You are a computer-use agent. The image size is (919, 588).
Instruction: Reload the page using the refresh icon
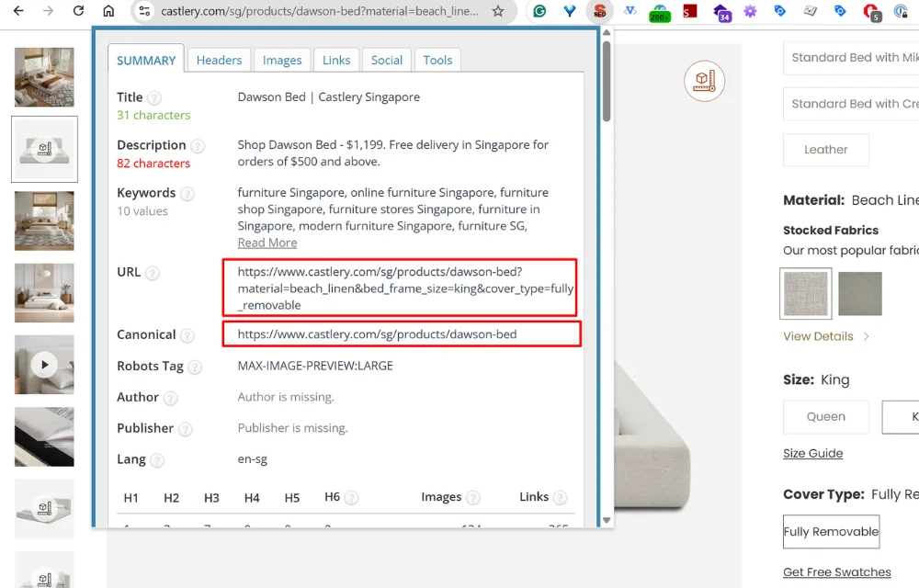(78, 11)
